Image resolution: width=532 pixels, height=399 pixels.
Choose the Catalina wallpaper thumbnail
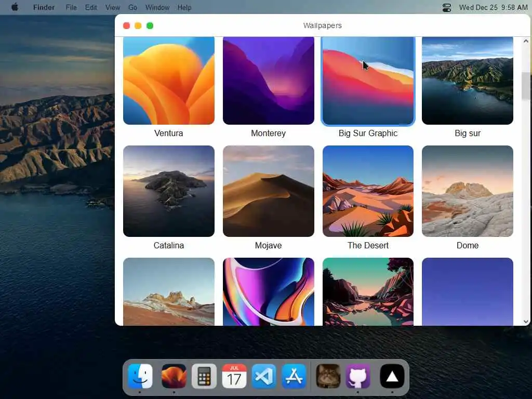pos(169,191)
